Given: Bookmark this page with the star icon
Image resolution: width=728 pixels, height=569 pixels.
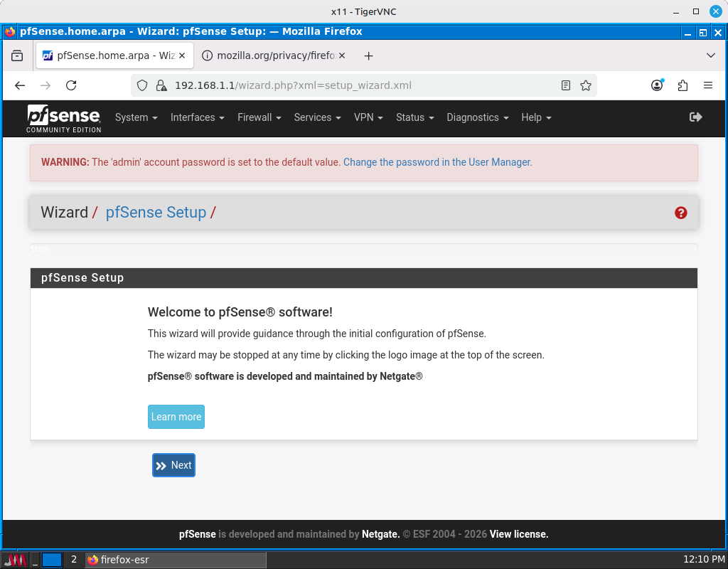Looking at the screenshot, I should (586, 85).
